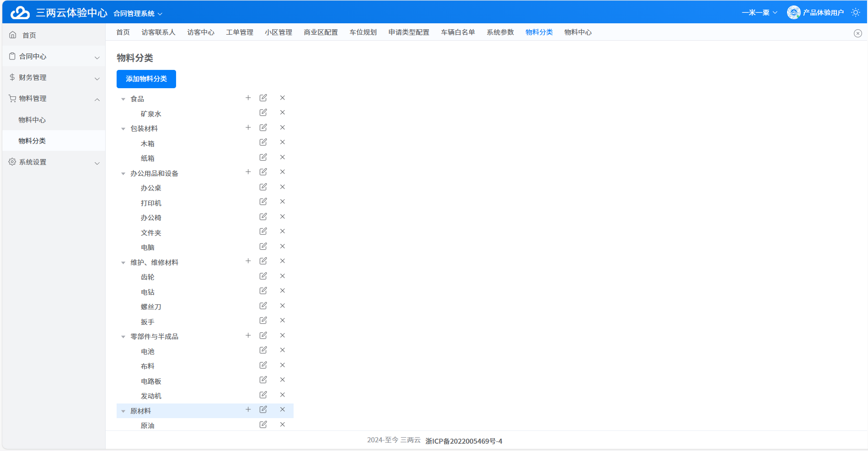Collapse the 食品 tree node
The width and height of the screenshot is (868, 451).
(x=123, y=99)
